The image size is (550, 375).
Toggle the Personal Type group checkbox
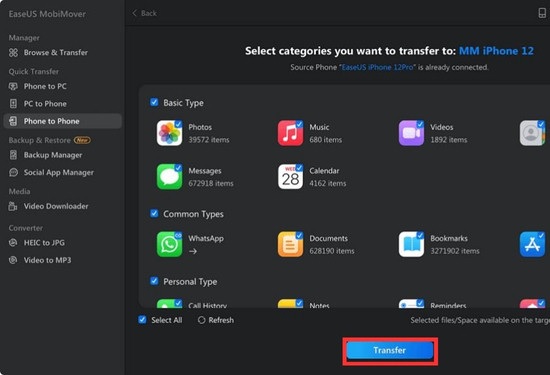154,281
